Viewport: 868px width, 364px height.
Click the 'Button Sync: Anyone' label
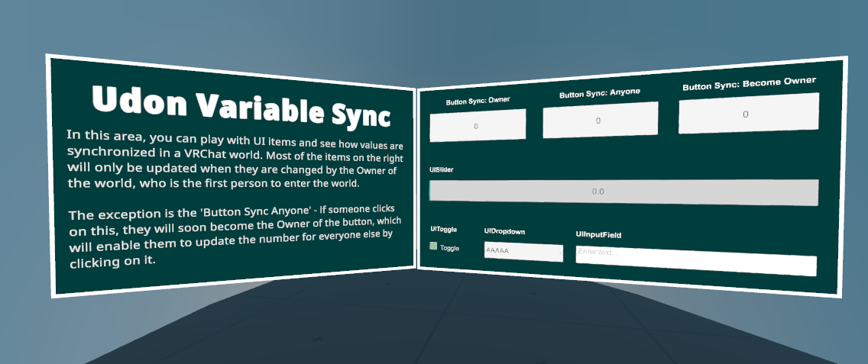click(600, 94)
